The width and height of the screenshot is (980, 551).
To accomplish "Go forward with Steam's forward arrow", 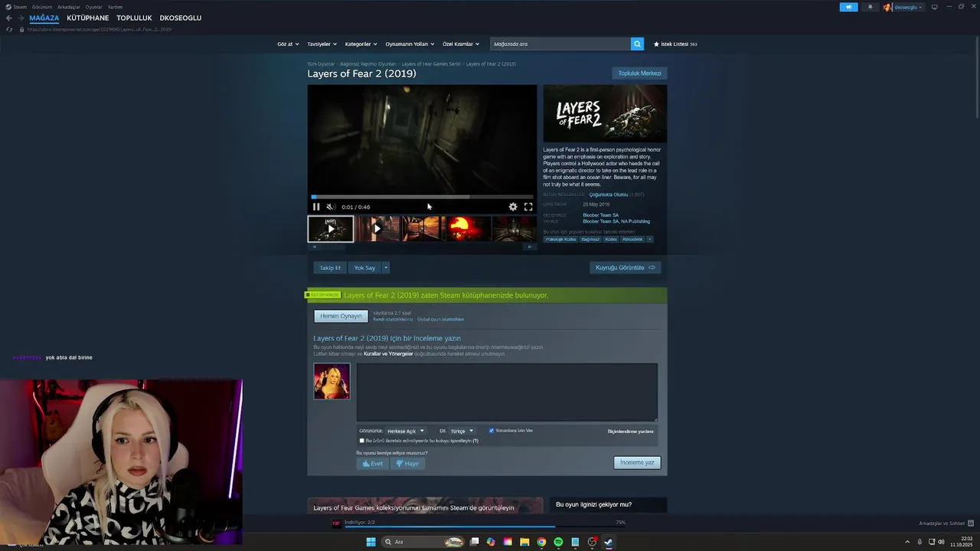I will point(21,18).
